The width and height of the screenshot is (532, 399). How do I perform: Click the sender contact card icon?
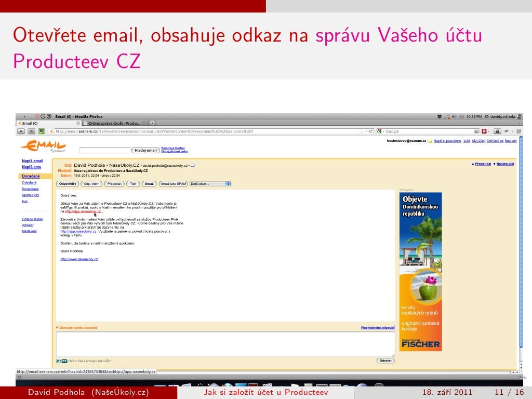coord(193,166)
